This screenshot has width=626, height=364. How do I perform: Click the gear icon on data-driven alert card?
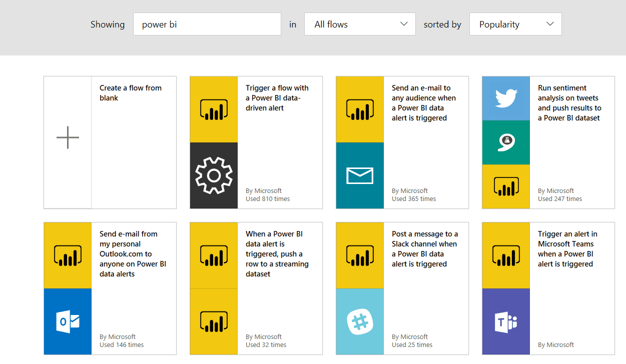(214, 175)
